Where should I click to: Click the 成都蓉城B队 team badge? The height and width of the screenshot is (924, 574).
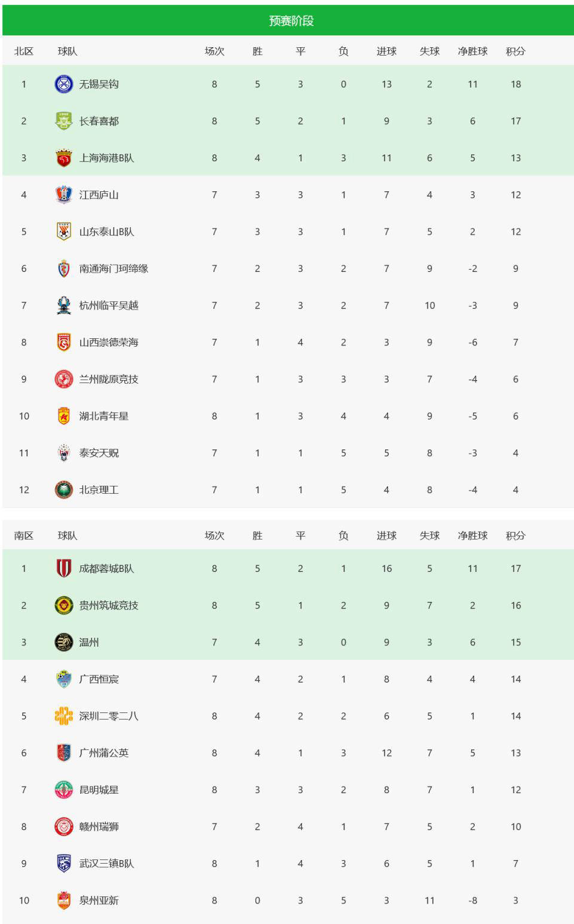pyautogui.click(x=64, y=568)
